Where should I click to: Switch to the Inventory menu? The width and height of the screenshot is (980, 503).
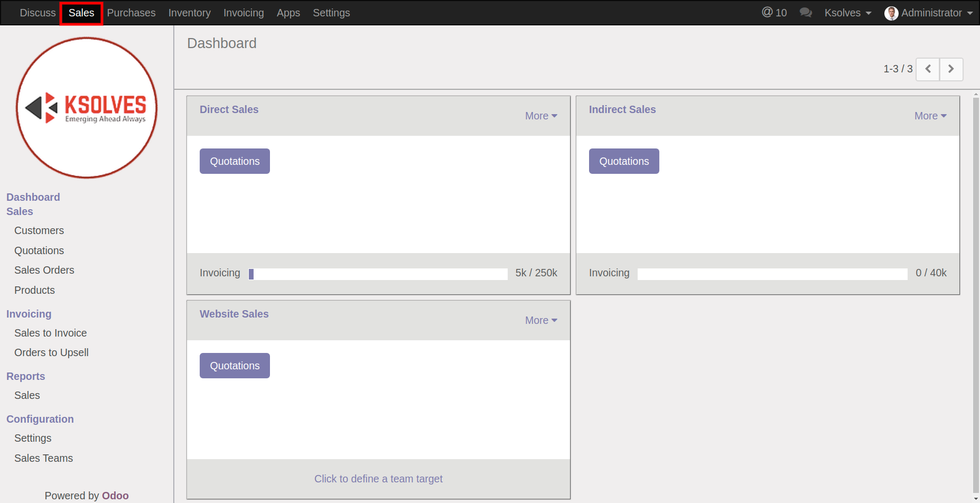tap(189, 13)
